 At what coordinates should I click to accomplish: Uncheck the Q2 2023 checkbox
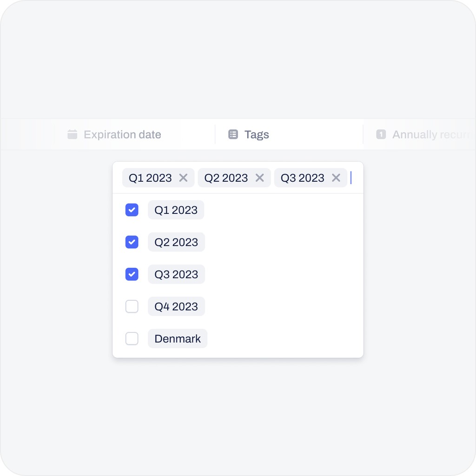coord(132,242)
